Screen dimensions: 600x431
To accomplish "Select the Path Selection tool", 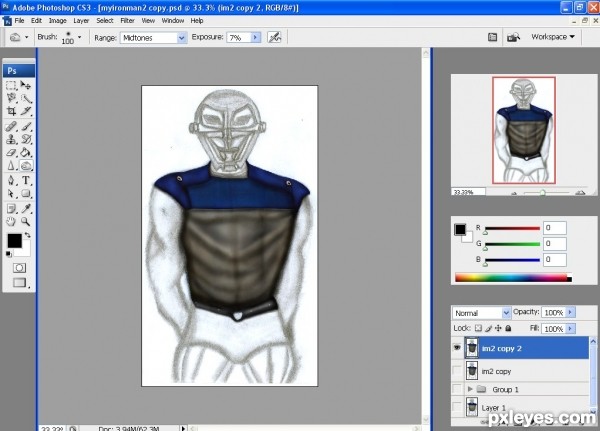I will point(11,193).
